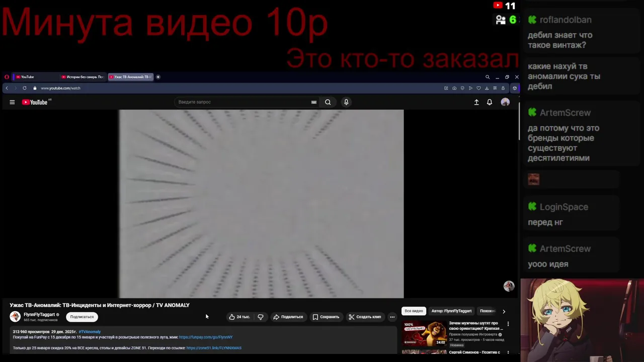Screen dimensions: 644x362
Task: Open the browser easy setup icon
Action: coord(495,88)
